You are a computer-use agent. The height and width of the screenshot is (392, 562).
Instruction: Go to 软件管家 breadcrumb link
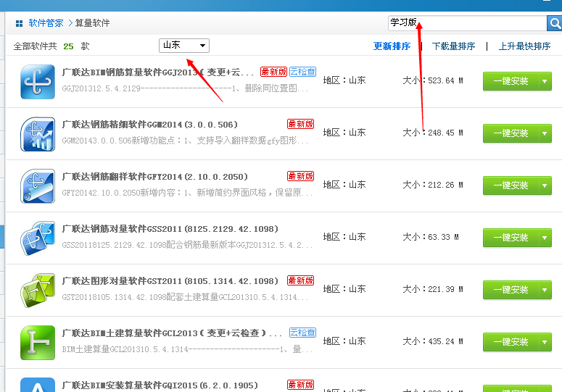(46, 23)
